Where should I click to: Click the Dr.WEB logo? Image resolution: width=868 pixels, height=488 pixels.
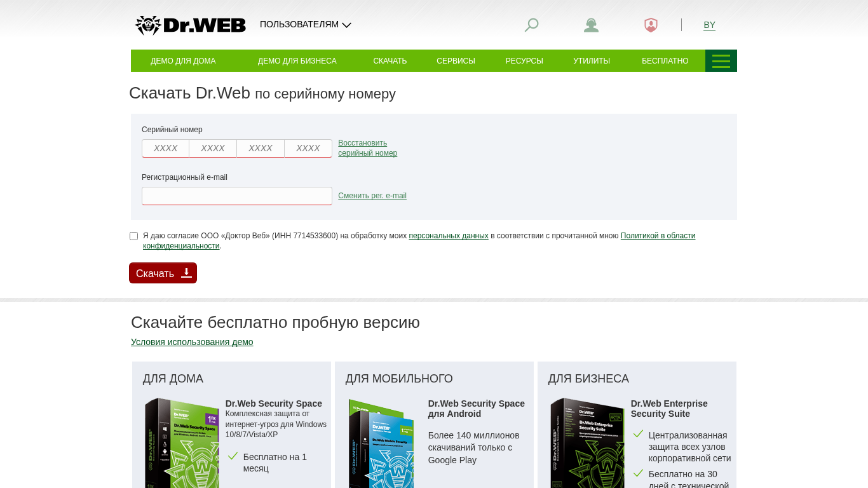coord(191,25)
